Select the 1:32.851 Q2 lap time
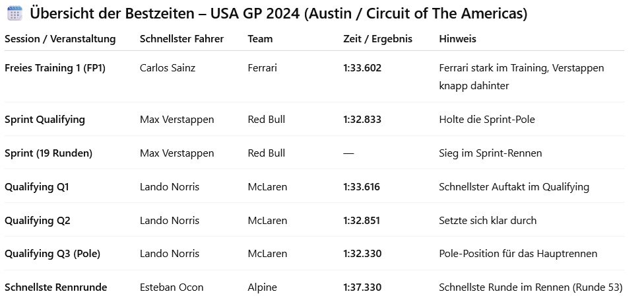The height and width of the screenshot is (302, 644). (362, 221)
